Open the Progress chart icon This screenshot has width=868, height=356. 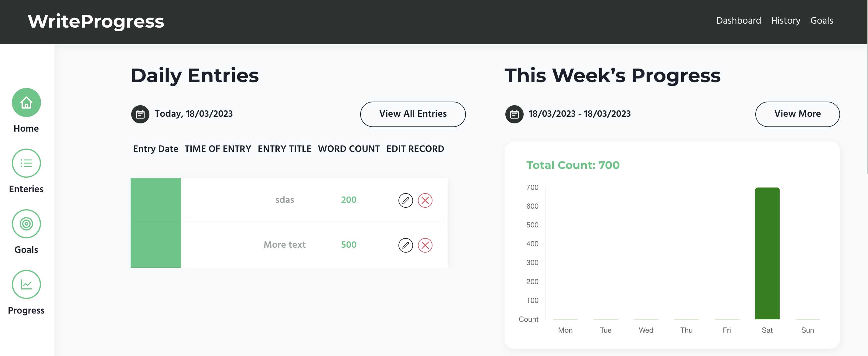(26, 284)
